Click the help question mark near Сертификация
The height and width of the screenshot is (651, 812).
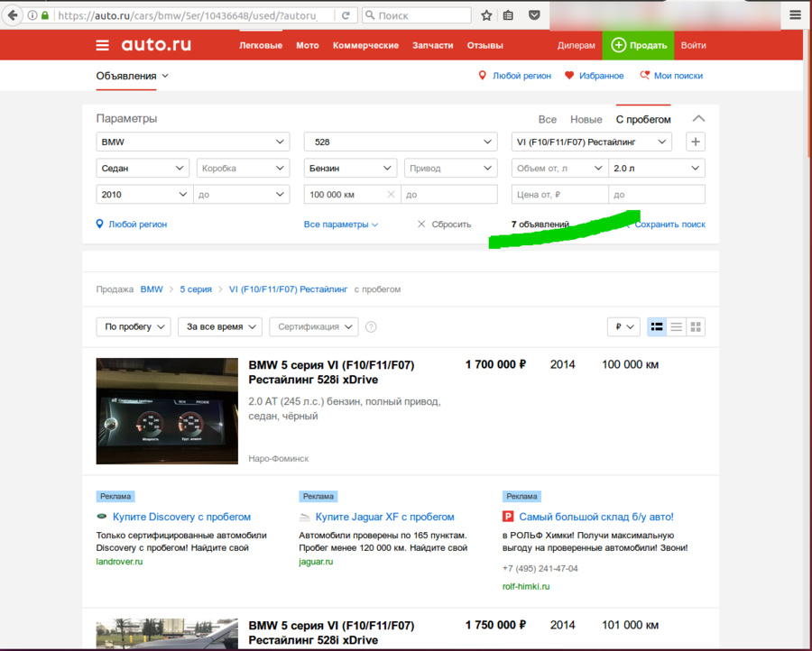371,327
